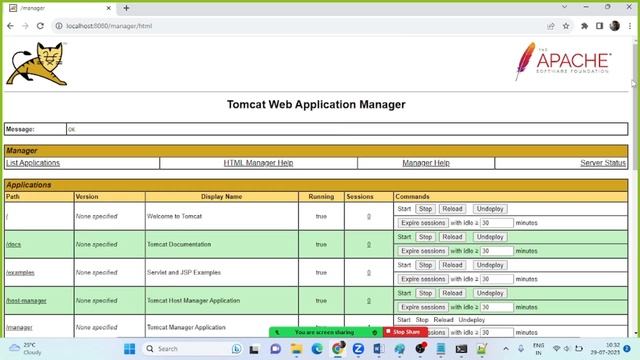Open the Manager Help link
Image resolution: width=640 pixels, height=360 pixels.
tap(426, 163)
